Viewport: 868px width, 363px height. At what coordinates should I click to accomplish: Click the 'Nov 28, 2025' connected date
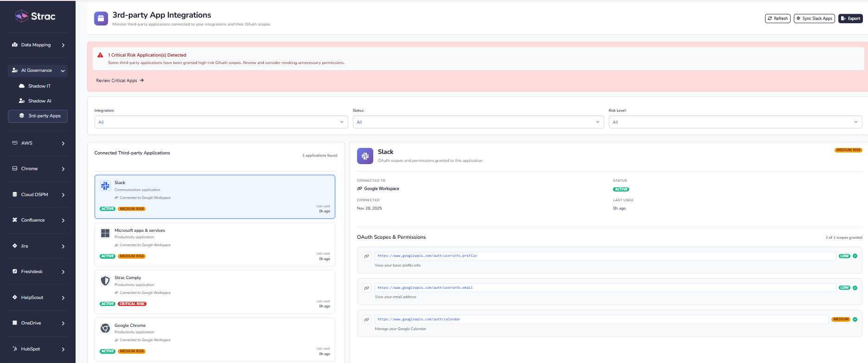tap(370, 209)
